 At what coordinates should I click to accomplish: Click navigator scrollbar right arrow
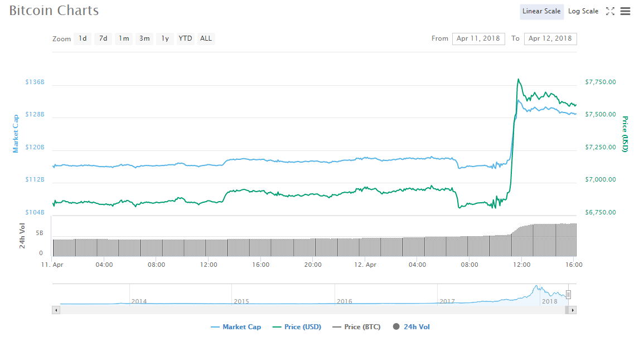tap(573, 310)
